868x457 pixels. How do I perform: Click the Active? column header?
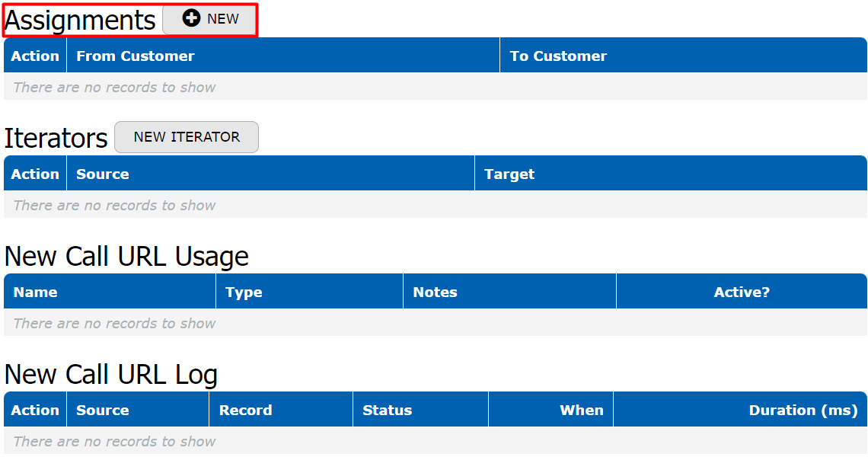pos(742,292)
